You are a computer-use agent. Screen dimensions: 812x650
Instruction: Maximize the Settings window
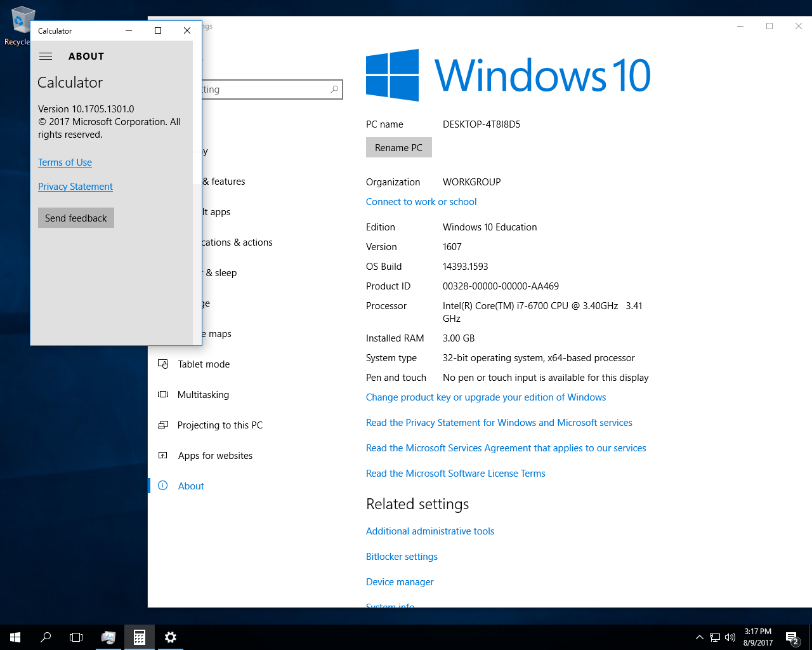coord(769,26)
